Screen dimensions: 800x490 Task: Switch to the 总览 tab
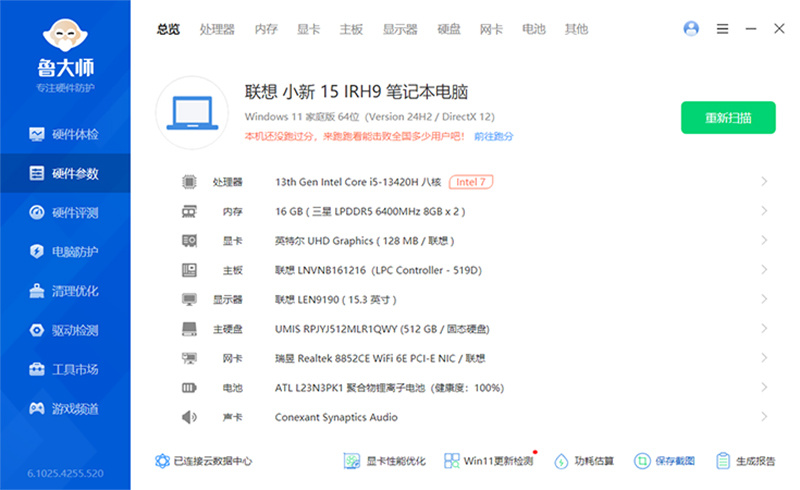click(168, 30)
